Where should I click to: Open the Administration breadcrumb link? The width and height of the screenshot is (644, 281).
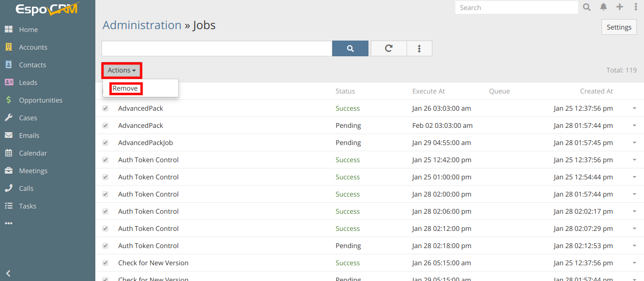142,25
